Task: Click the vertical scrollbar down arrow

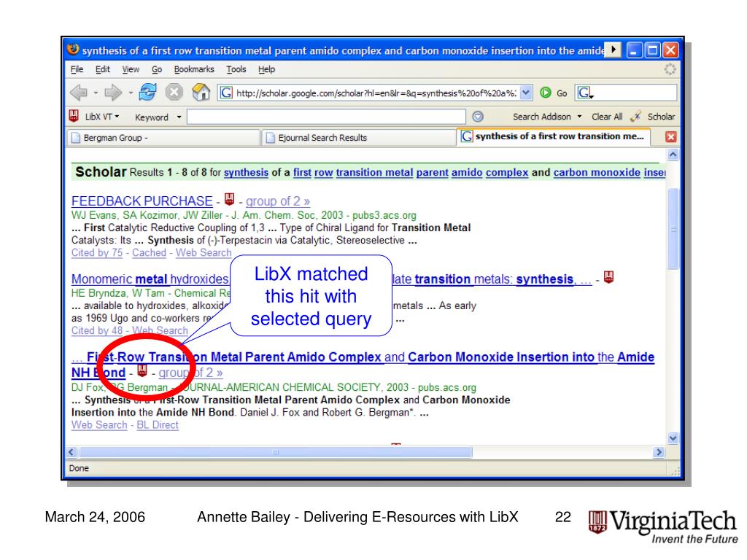Action: click(673, 438)
